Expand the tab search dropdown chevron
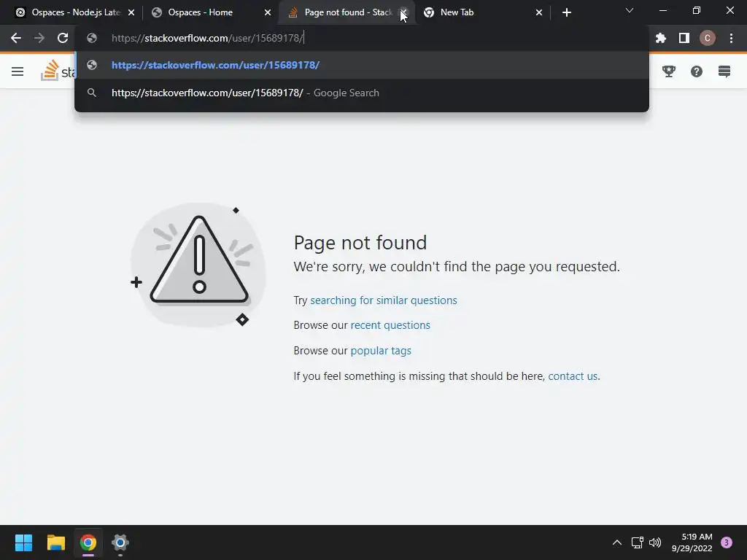Image resolution: width=747 pixels, height=560 pixels. pyautogui.click(x=630, y=10)
